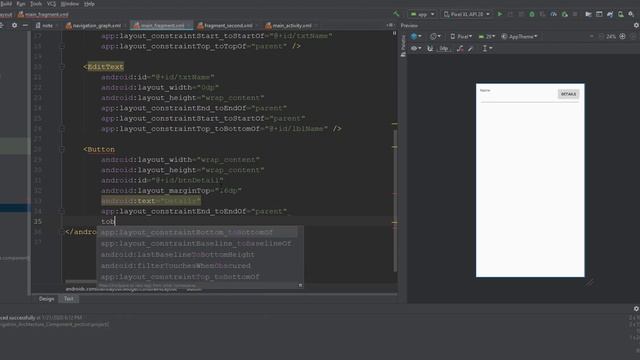Open the Pixel XL API 28 device dropdown
The image size is (640, 360).
pyautogui.click(x=467, y=14)
